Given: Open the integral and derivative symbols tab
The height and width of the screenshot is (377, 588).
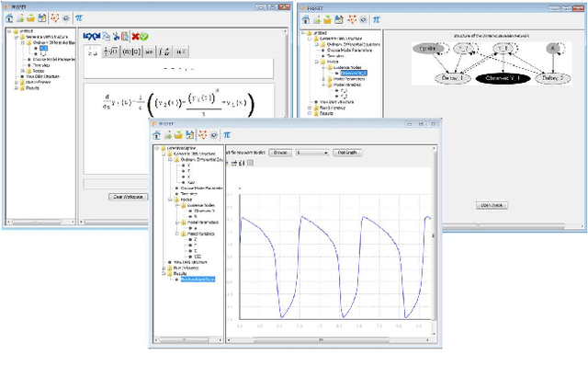Looking at the screenshot, I should coord(164,51).
